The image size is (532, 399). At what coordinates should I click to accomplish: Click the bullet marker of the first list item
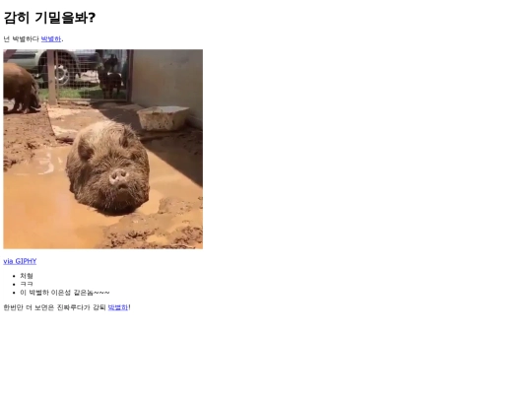pos(14,276)
